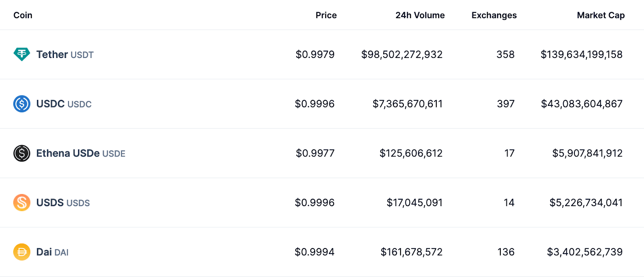Click Tether's market cap value $139,634,199,158

coord(581,54)
